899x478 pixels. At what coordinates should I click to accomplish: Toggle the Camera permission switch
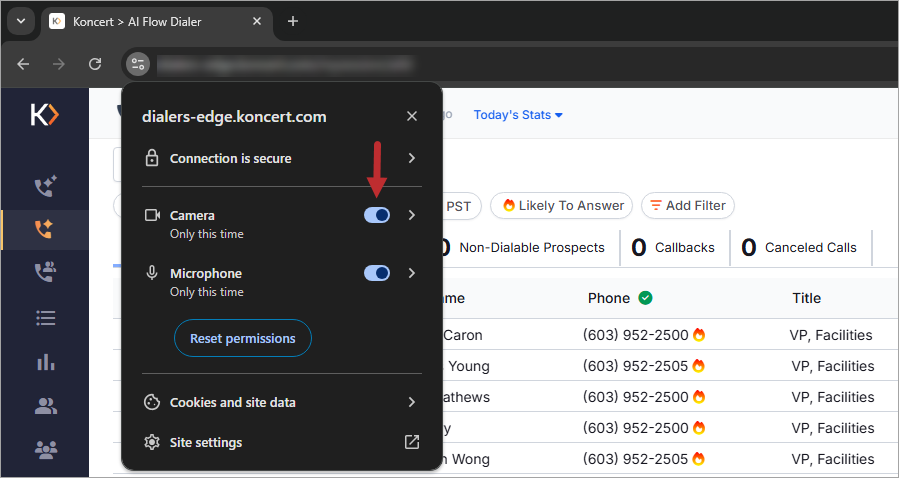click(377, 215)
